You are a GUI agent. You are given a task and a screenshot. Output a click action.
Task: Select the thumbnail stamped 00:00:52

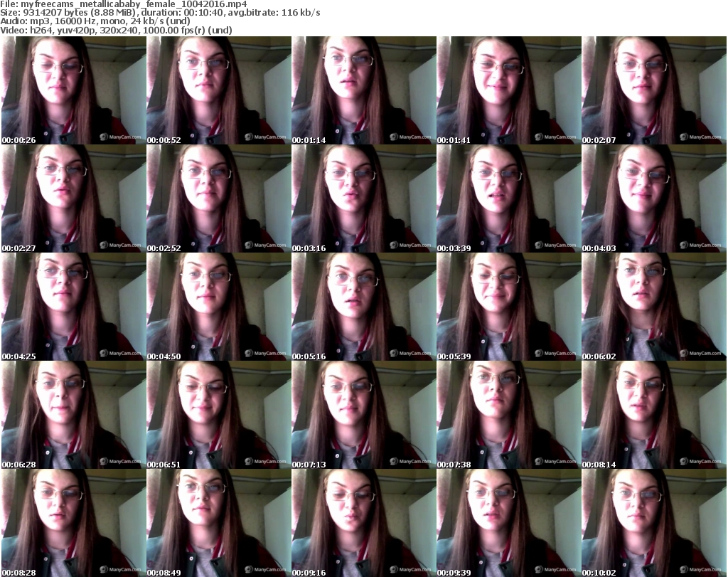point(219,90)
